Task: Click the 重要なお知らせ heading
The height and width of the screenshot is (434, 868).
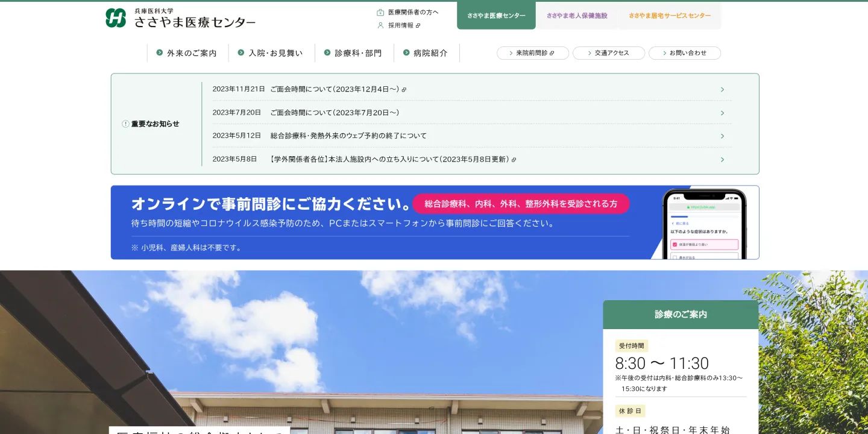Action: pyautogui.click(x=156, y=124)
